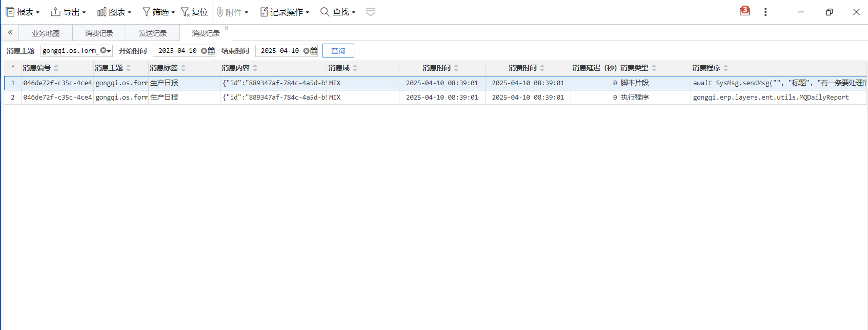Open the 导出 export menu
This screenshot has height=330, width=868.
68,12
